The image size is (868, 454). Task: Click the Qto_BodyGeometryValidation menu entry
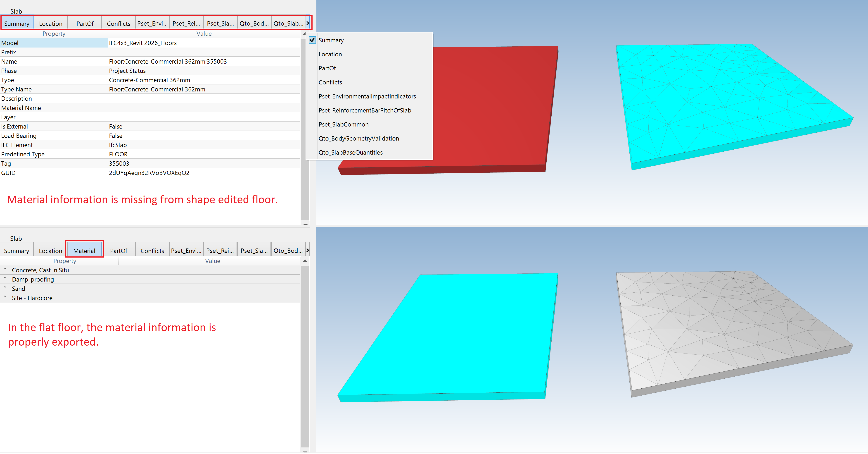click(x=358, y=138)
